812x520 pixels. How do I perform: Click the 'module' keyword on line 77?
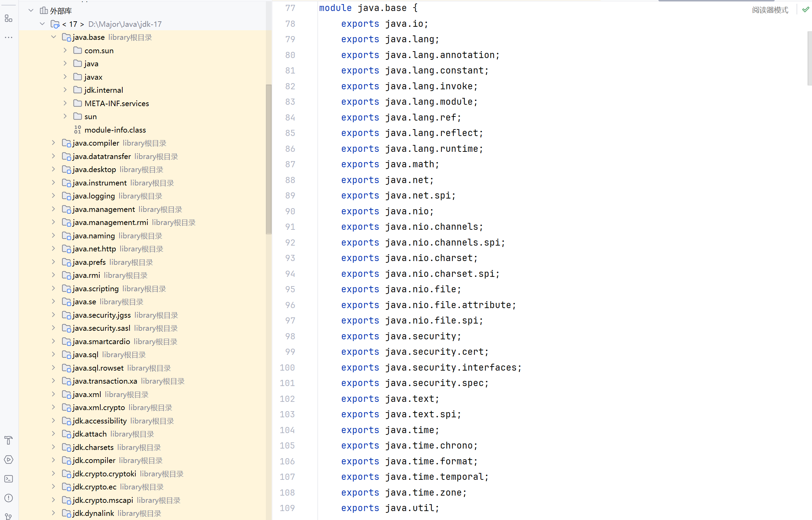[x=335, y=8]
